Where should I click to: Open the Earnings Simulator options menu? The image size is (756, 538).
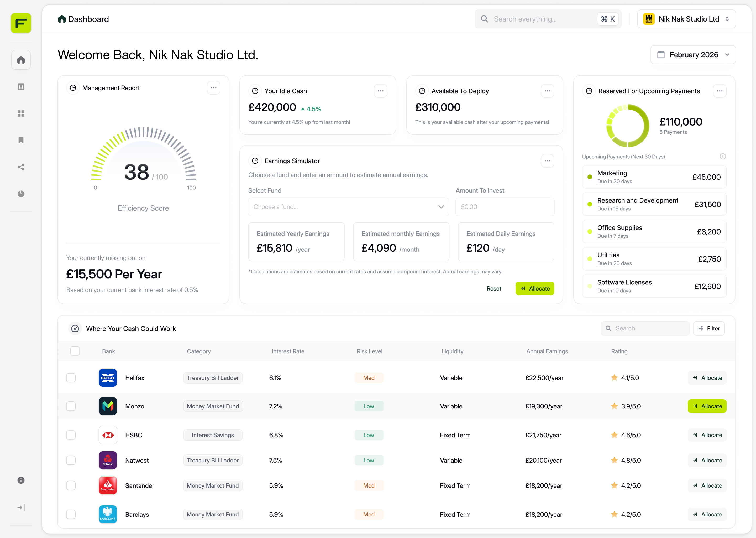[547, 161]
